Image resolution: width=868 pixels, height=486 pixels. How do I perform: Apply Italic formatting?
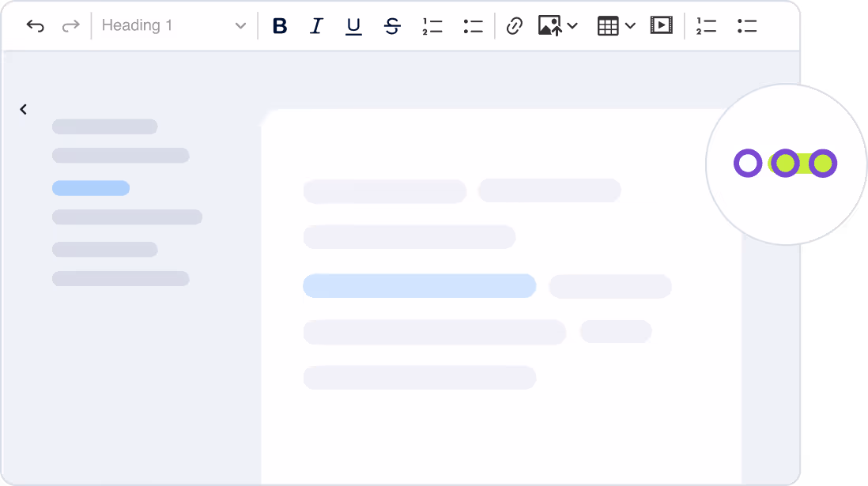[316, 26]
